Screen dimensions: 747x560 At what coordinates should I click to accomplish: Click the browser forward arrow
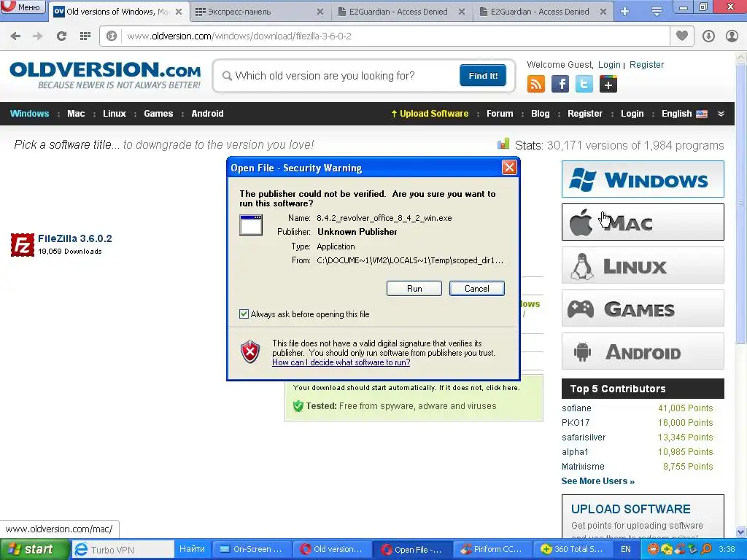38,36
